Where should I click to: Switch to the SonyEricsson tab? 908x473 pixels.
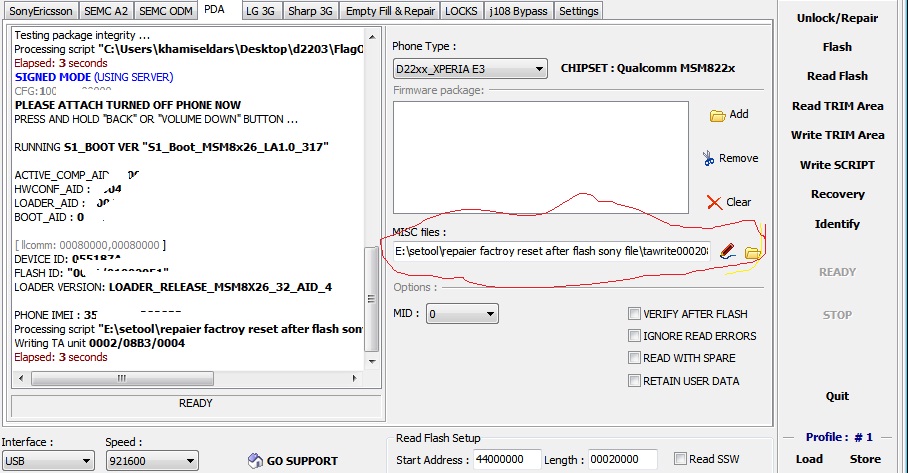tap(41, 11)
